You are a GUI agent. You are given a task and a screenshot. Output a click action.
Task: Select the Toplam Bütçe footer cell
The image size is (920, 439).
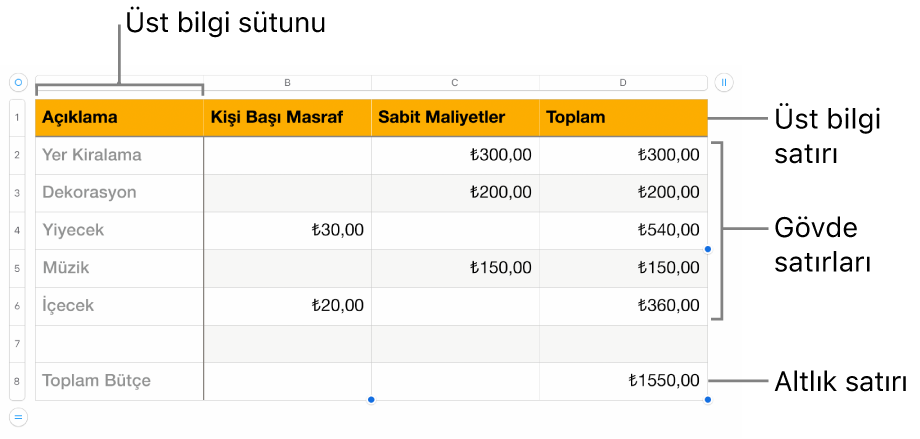pyautogui.click(x=120, y=381)
